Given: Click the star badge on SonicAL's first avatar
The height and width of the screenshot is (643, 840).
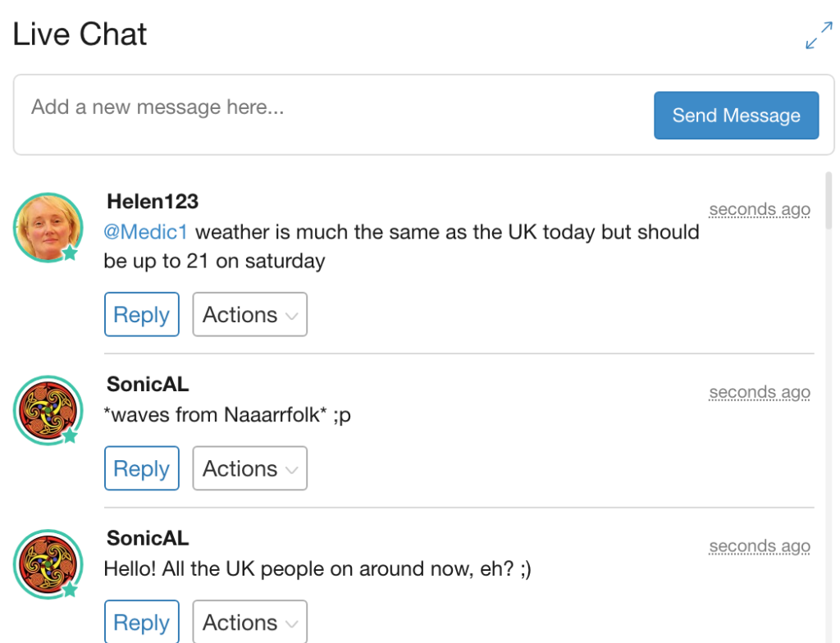Looking at the screenshot, I should 71,436.
